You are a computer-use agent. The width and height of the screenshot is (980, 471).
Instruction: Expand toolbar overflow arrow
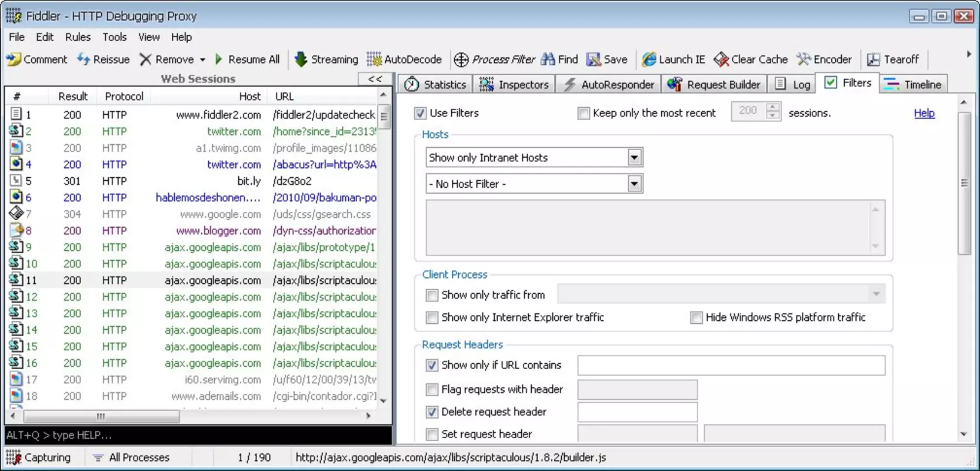click(x=969, y=54)
